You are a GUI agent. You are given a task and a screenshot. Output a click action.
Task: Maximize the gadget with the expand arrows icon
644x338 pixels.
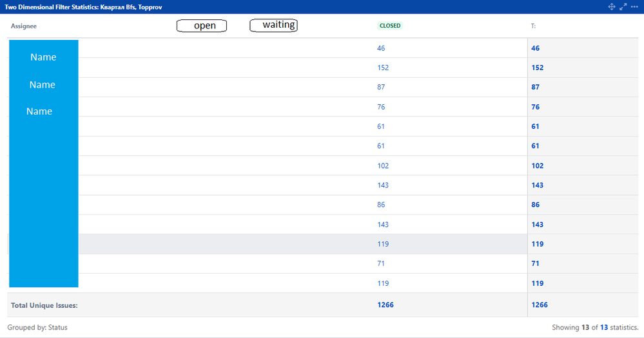pos(623,6)
